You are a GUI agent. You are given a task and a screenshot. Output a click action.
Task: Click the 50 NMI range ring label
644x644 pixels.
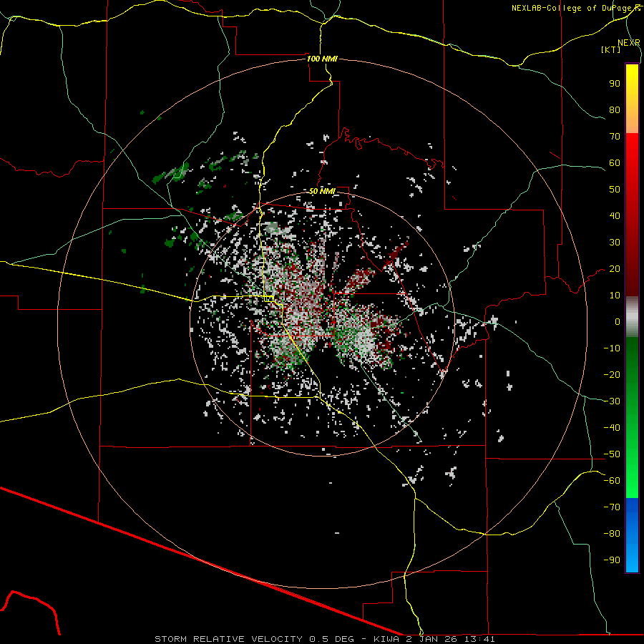(322, 191)
